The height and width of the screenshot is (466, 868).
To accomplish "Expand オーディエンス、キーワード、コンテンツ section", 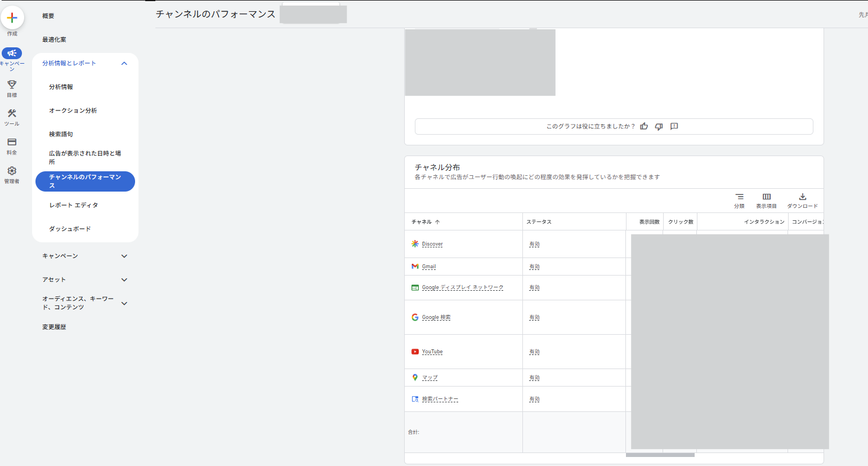I will (124, 303).
